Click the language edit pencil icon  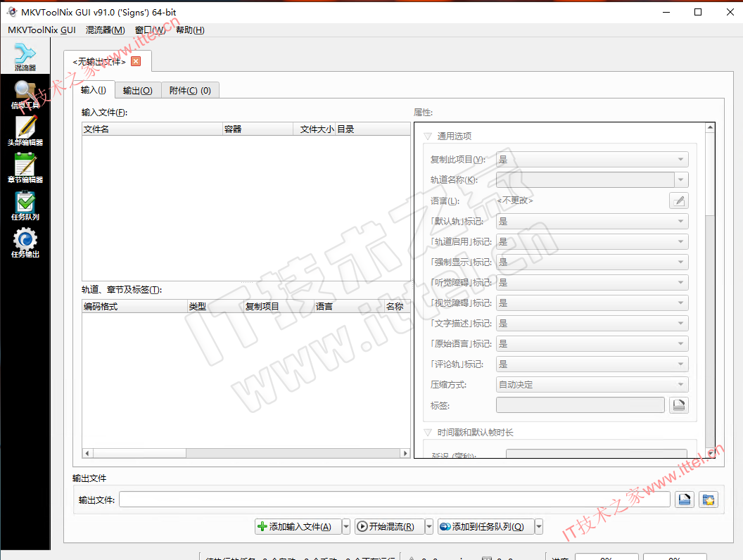tap(678, 201)
